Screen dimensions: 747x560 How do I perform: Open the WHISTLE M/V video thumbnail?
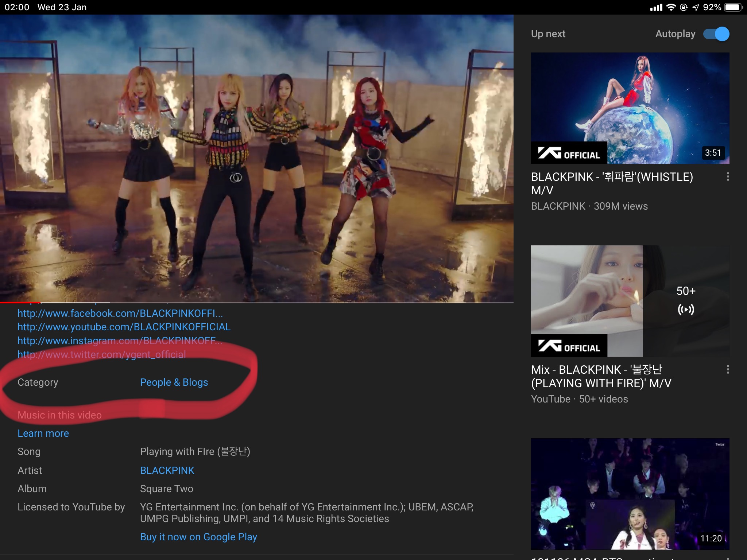pos(630,108)
